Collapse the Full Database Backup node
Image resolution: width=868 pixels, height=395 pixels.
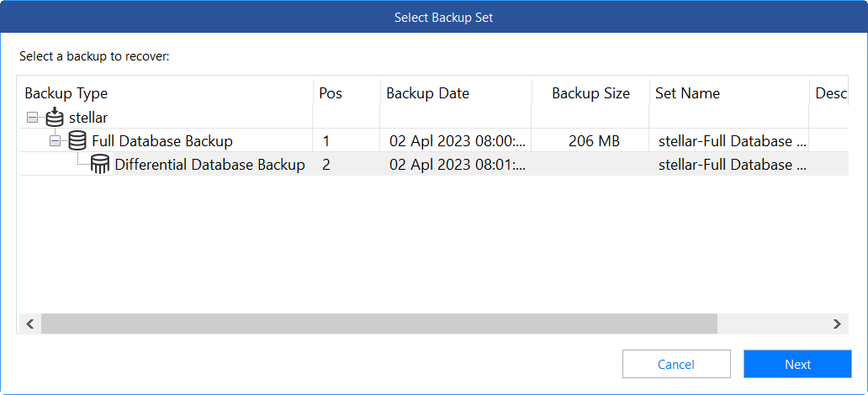55,141
